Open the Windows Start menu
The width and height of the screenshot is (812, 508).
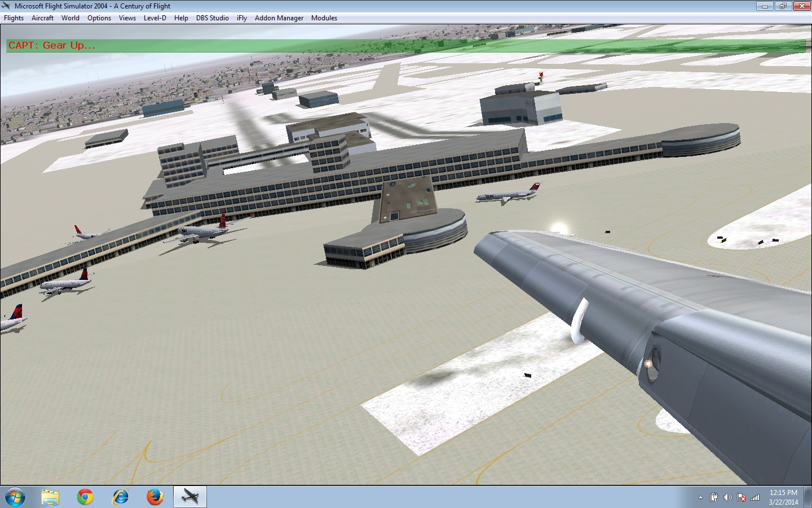click(15, 497)
